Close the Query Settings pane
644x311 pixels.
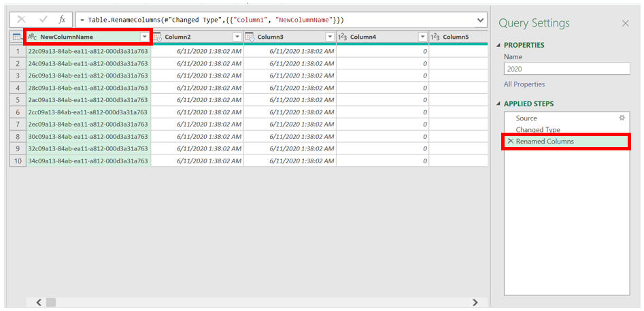pyautogui.click(x=625, y=23)
